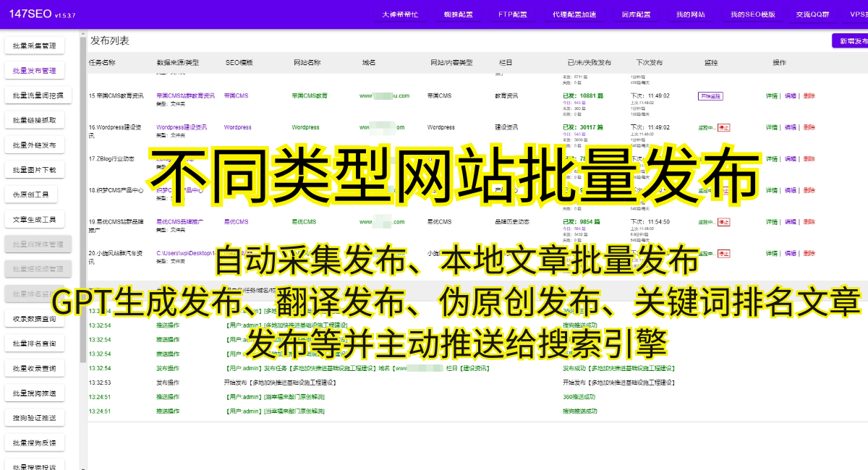The image size is (868, 470).
Task: Open 词库配置 in the top menu
Action: click(636, 14)
